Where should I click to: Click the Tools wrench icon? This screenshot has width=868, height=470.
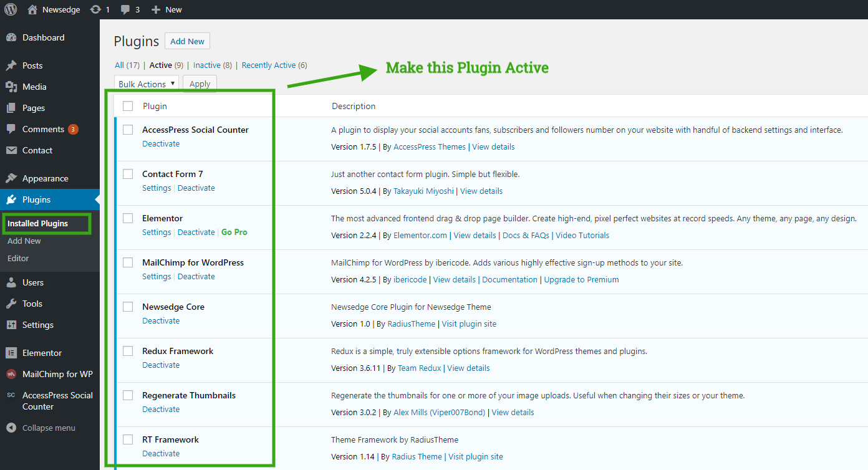pyautogui.click(x=11, y=304)
